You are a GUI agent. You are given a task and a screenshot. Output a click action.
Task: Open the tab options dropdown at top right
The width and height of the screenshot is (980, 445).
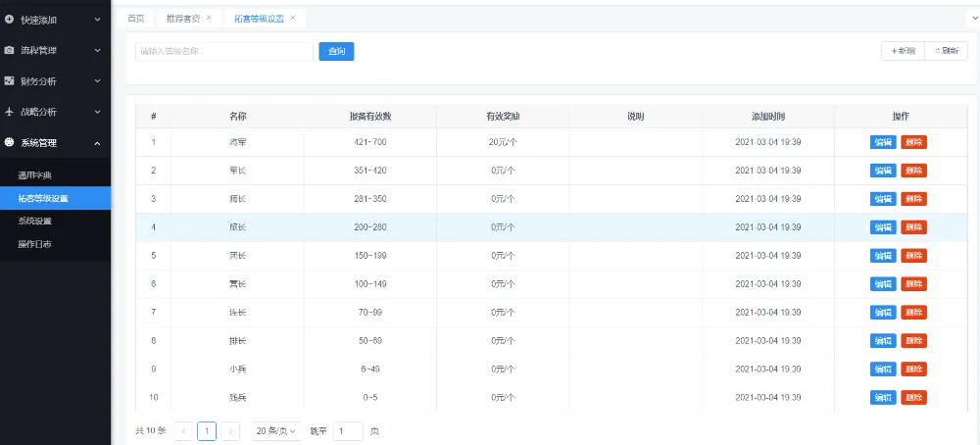click(973, 18)
